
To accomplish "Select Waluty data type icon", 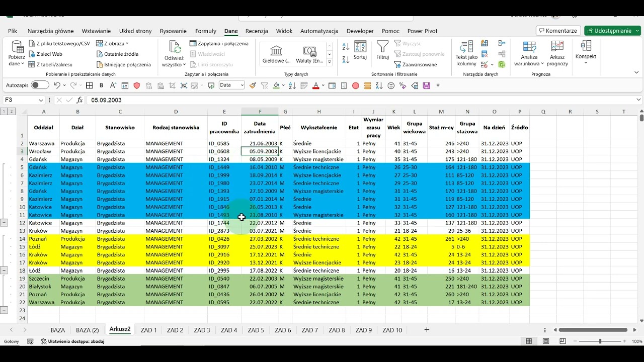I will [309, 51].
